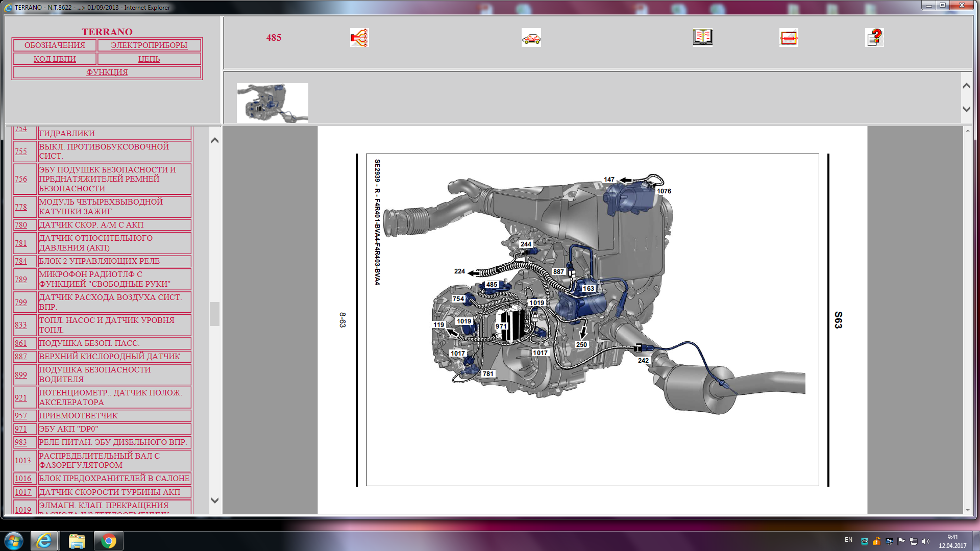Viewport: 980px width, 551px height.
Task: Open component code 799 link
Action: point(21,303)
